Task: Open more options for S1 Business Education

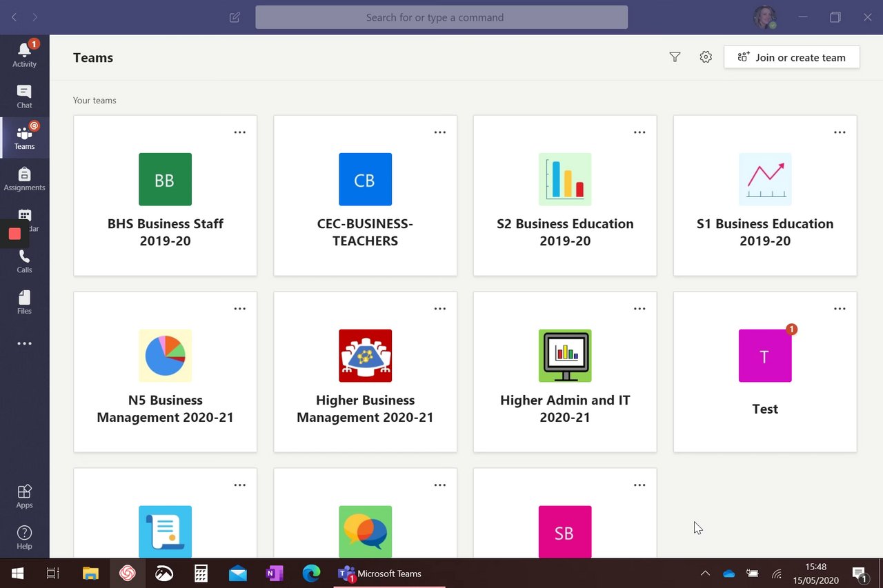Action: (x=840, y=132)
